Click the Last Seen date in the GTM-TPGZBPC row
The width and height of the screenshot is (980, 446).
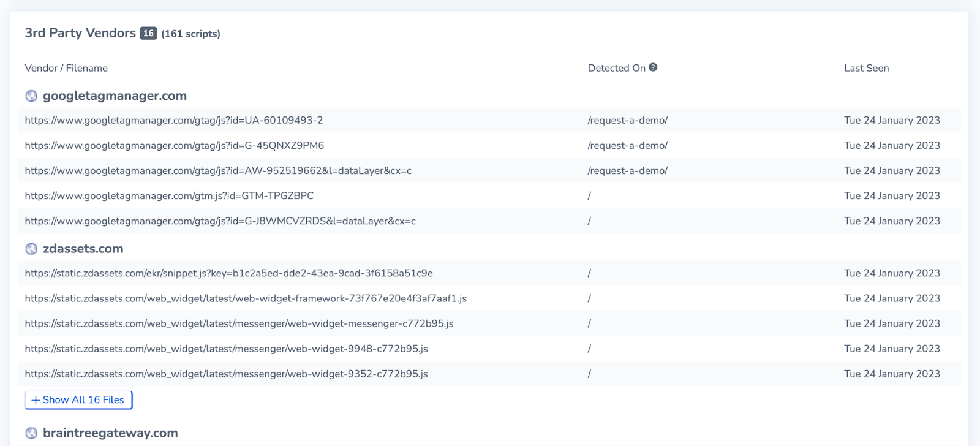[x=892, y=196]
